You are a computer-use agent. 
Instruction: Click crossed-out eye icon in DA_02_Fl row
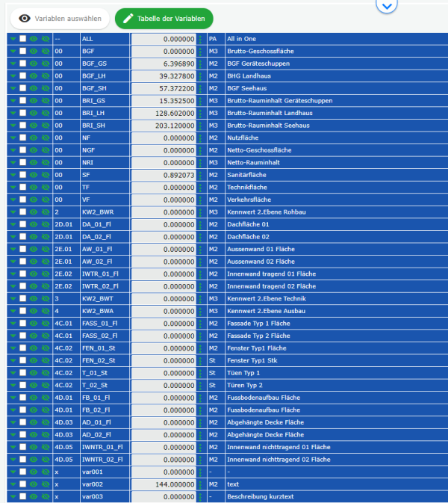click(46, 237)
